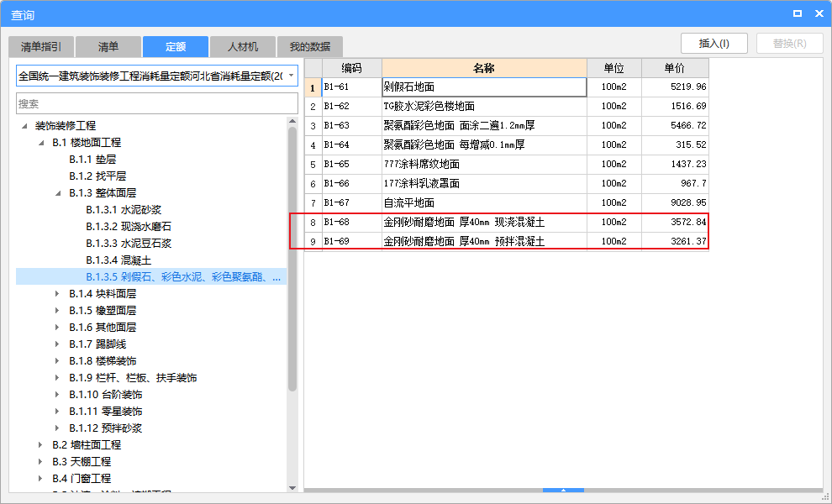Expand the B.4 门窗工程 node

point(40,479)
